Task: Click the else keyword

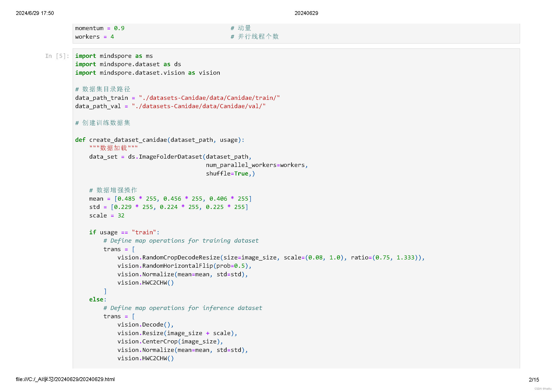Action: tap(96, 300)
